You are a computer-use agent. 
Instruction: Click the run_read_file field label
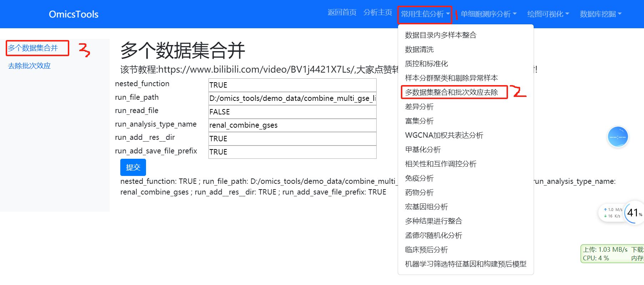click(x=137, y=110)
